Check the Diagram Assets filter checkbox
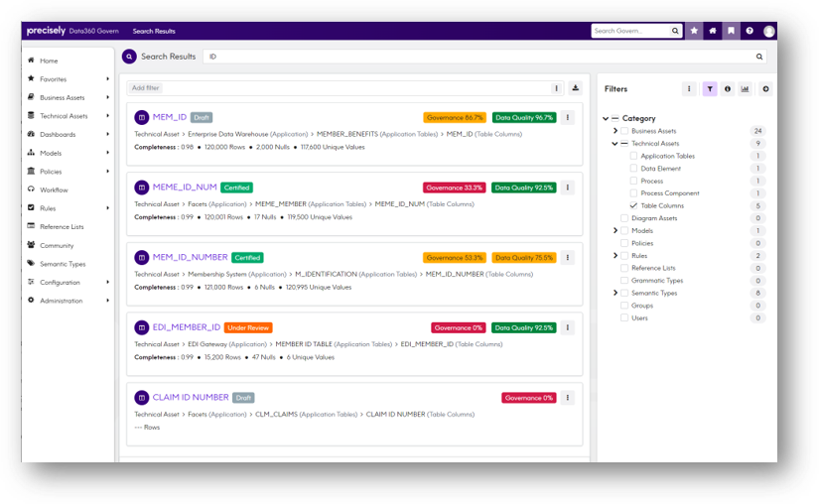The image size is (819, 504). click(x=624, y=218)
